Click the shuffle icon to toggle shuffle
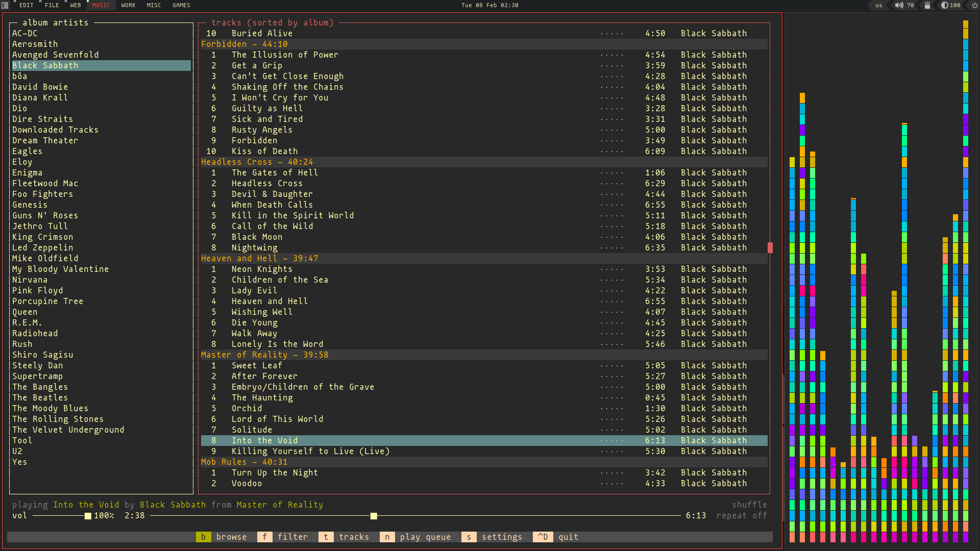980x551 pixels. (x=749, y=504)
